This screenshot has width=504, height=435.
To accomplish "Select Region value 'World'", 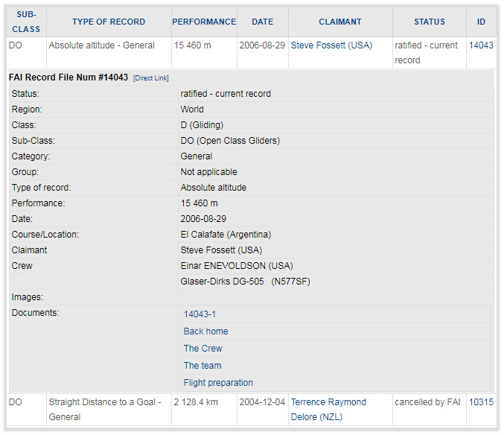I will (x=192, y=109).
